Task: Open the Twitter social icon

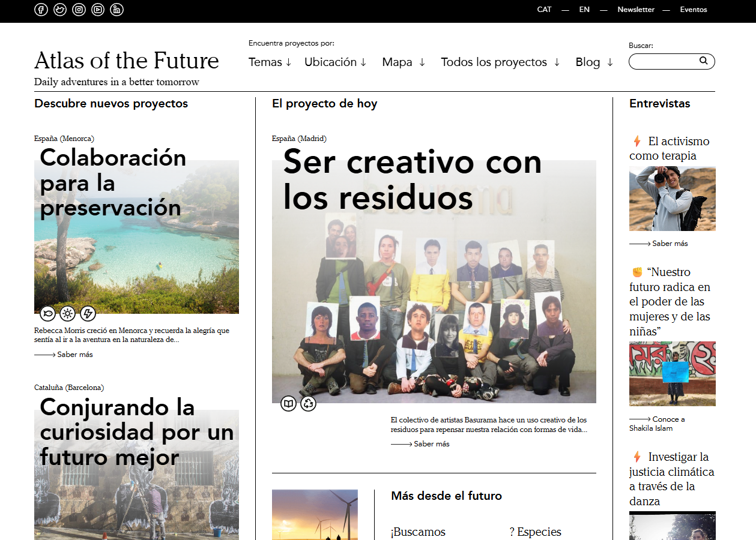Action: (x=60, y=10)
